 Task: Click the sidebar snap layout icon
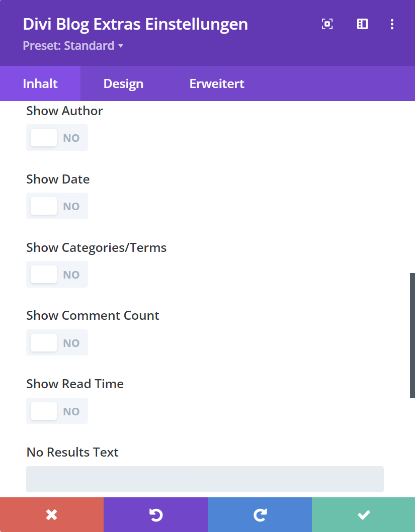362,24
